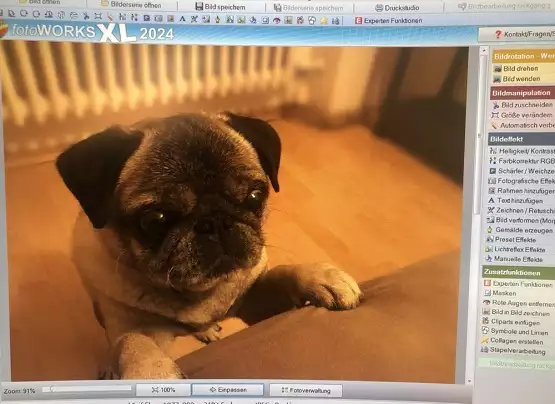Click the red eye icon in top toolbar
Image resolution: width=555 pixels, height=404 pixels.
pos(276,21)
